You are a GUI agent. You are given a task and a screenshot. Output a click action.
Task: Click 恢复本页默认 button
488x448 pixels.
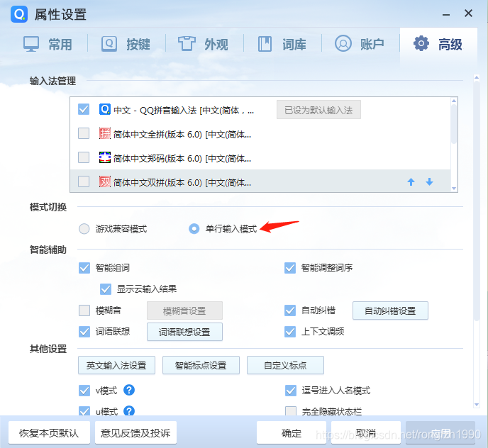(x=49, y=432)
